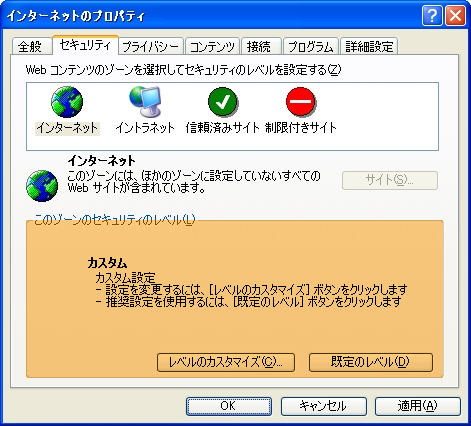Select the インターネット globe zone icon

[67, 102]
